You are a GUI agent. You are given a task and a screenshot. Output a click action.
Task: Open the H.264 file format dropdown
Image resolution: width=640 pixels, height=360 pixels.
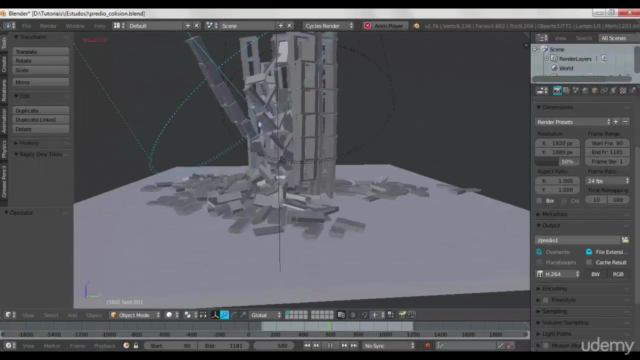point(558,274)
